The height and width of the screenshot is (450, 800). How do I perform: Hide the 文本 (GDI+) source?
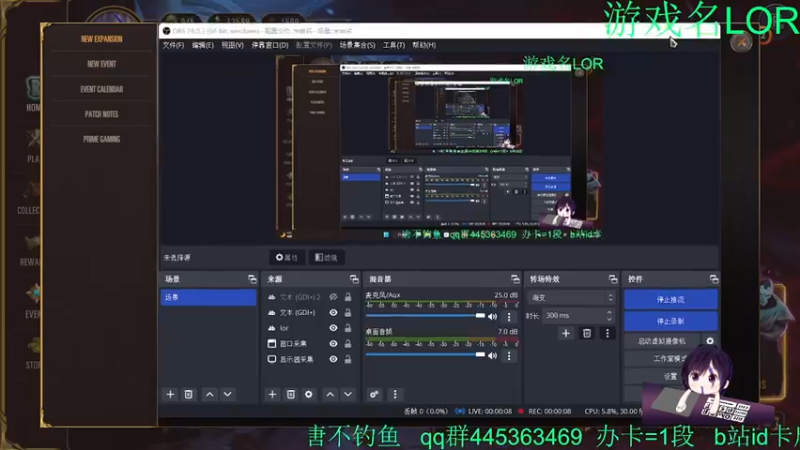pyautogui.click(x=333, y=312)
